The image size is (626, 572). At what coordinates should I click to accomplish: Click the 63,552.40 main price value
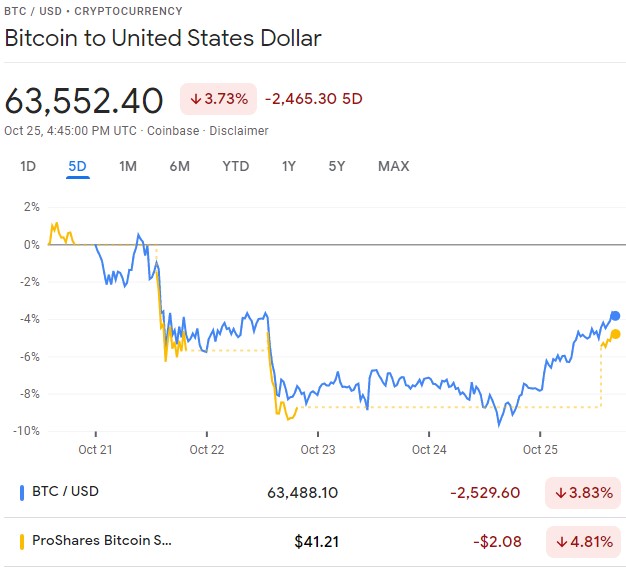coord(84,101)
